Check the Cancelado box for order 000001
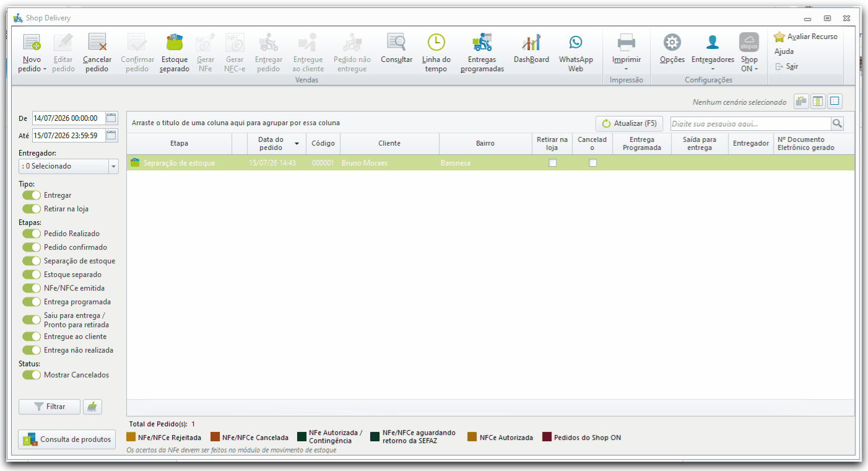868x471 pixels. (592, 162)
